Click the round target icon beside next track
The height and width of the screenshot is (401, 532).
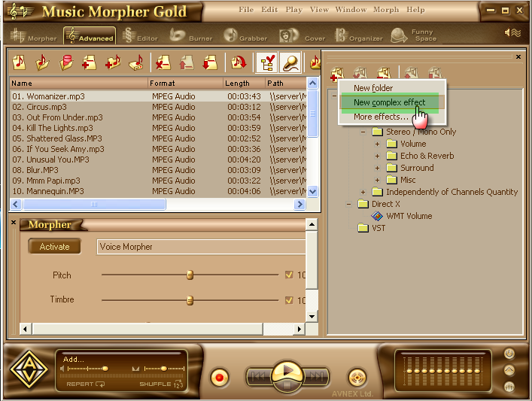tap(357, 377)
